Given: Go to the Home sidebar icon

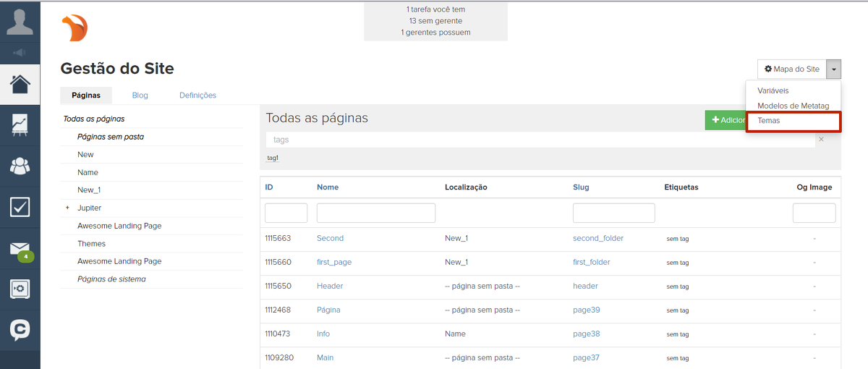Looking at the screenshot, I should tap(20, 84).
